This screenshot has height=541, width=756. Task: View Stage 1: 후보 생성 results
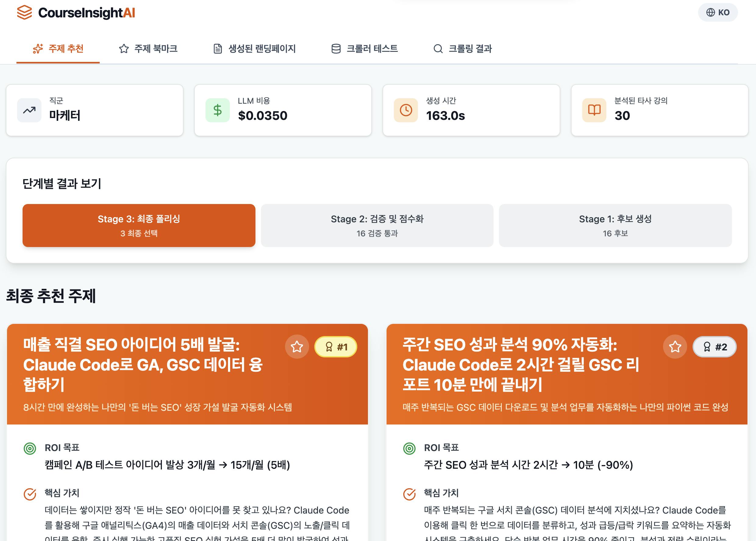pyautogui.click(x=615, y=226)
